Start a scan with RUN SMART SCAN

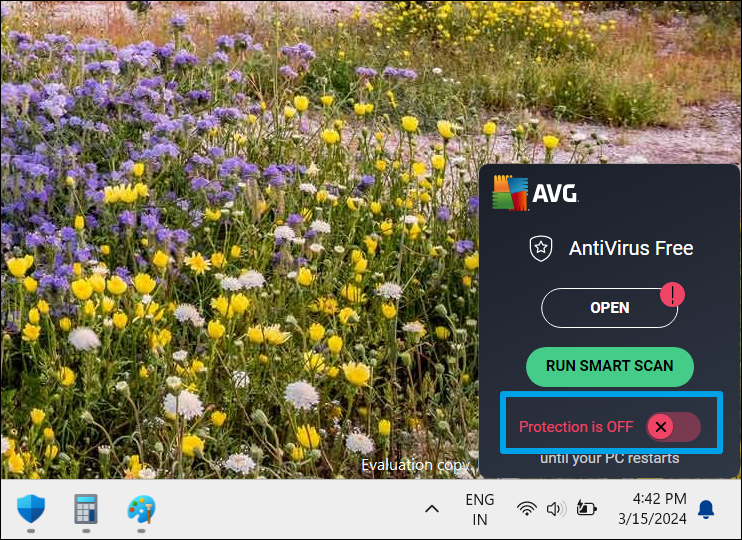click(610, 366)
